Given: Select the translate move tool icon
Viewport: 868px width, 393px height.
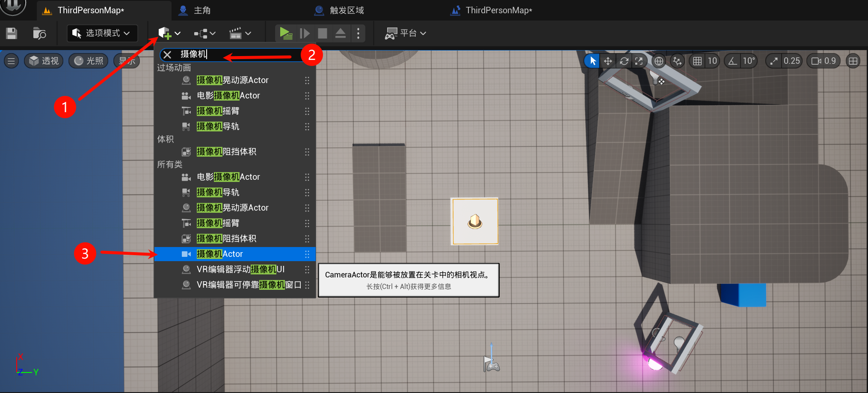Looking at the screenshot, I should coord(608,61).
